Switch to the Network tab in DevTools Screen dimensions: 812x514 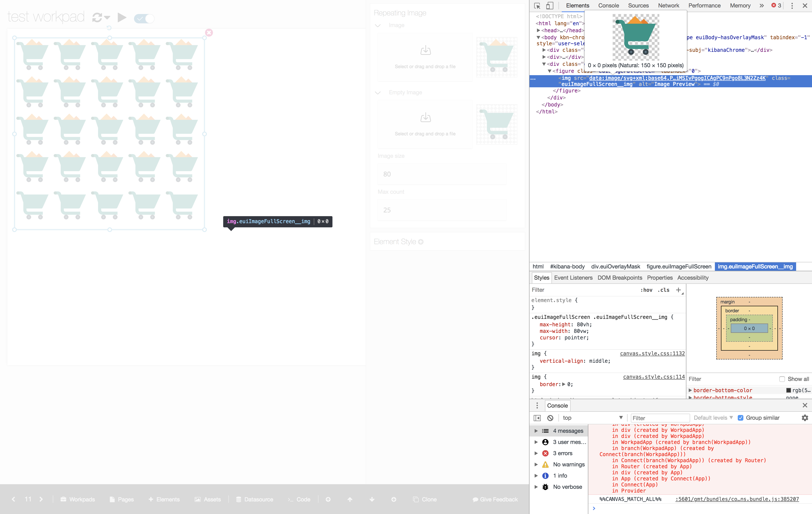668,5
